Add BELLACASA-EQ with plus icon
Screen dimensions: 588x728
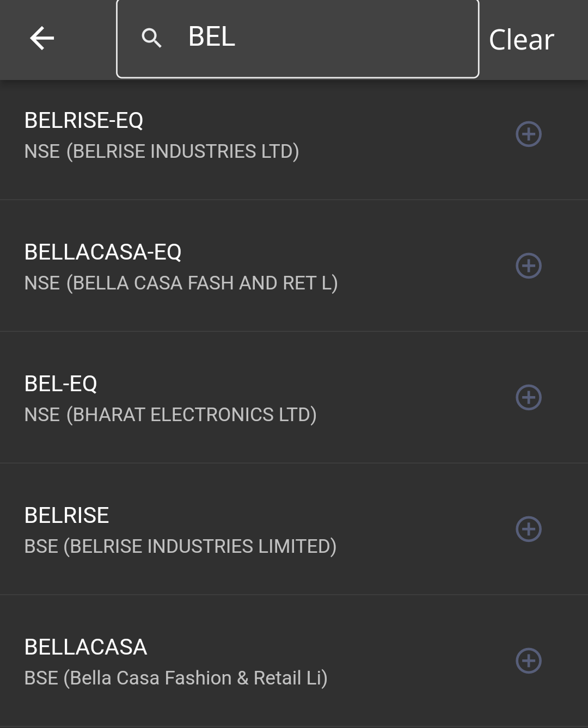528,266
